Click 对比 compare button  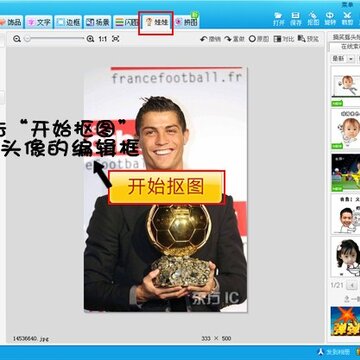284,39
